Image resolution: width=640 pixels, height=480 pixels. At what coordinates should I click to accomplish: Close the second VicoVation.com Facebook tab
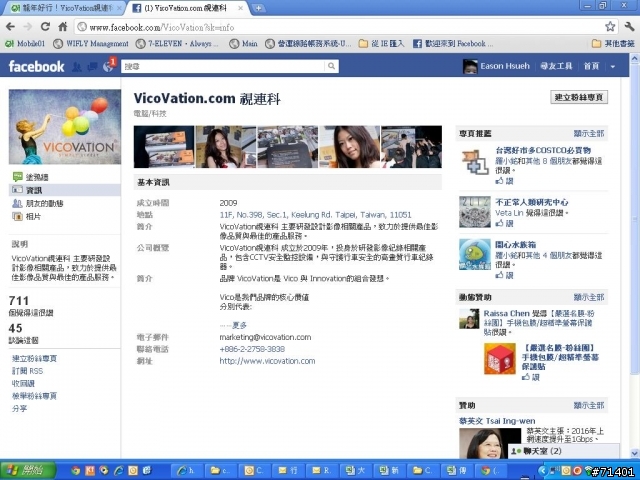click(x=241, y=8)
